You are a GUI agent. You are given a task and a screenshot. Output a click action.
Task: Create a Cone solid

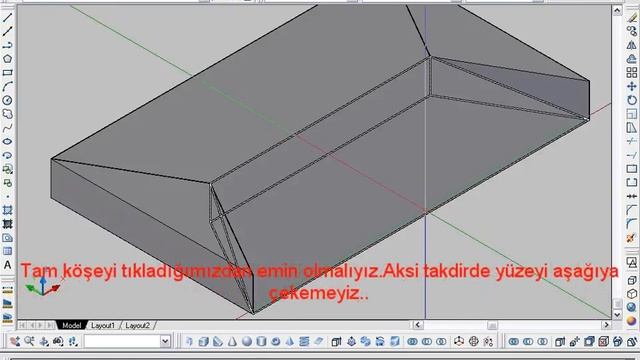(x=232, y=341)
